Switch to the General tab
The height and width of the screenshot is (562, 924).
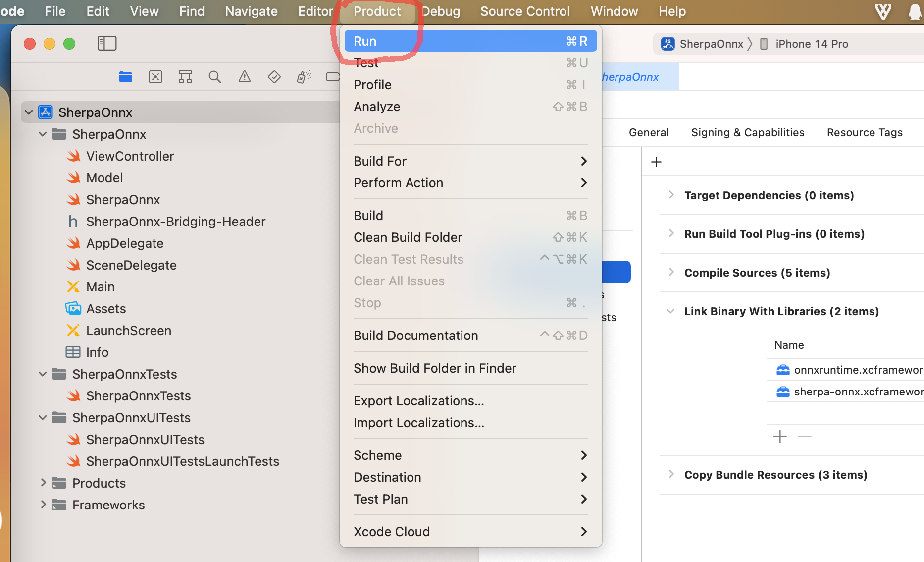pyautogui.click(x=649, y=132)
